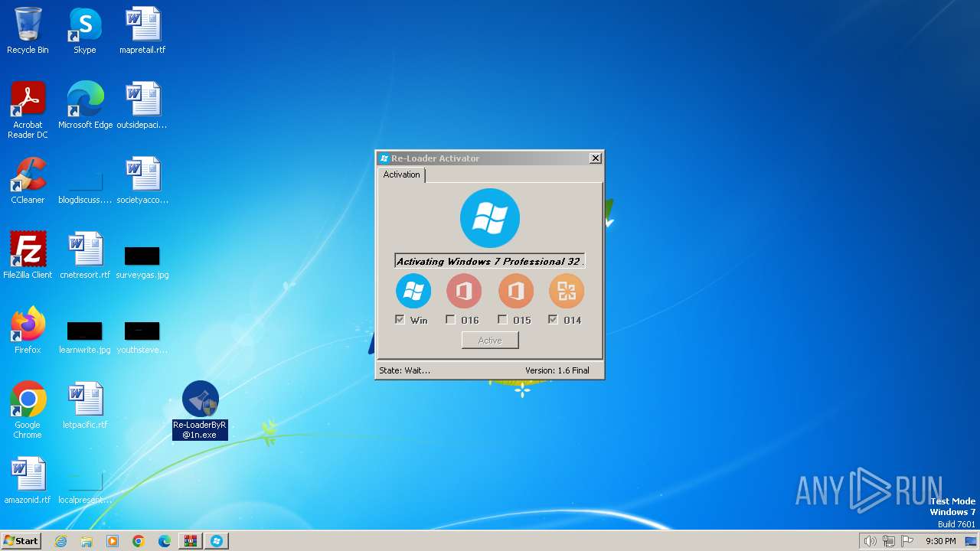This screenshot has width=980, height=551.
Task: Open Internet Explorer from taskbar
Action: click(x=60, y=541)
